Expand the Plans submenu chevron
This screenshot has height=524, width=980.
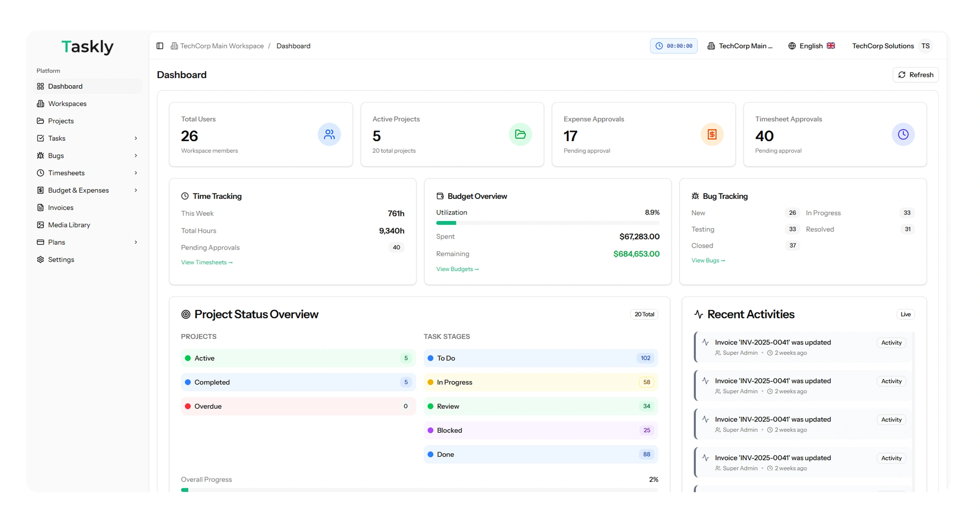[136, 242]
